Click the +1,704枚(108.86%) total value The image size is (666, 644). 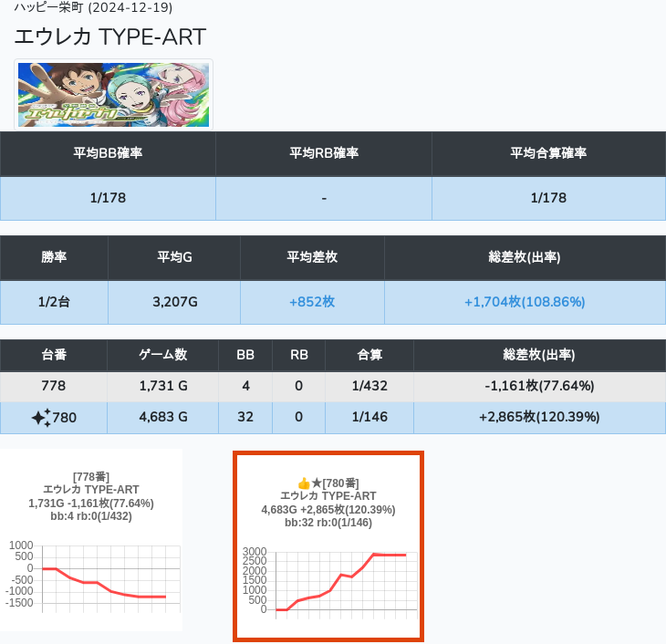[525, 302]
